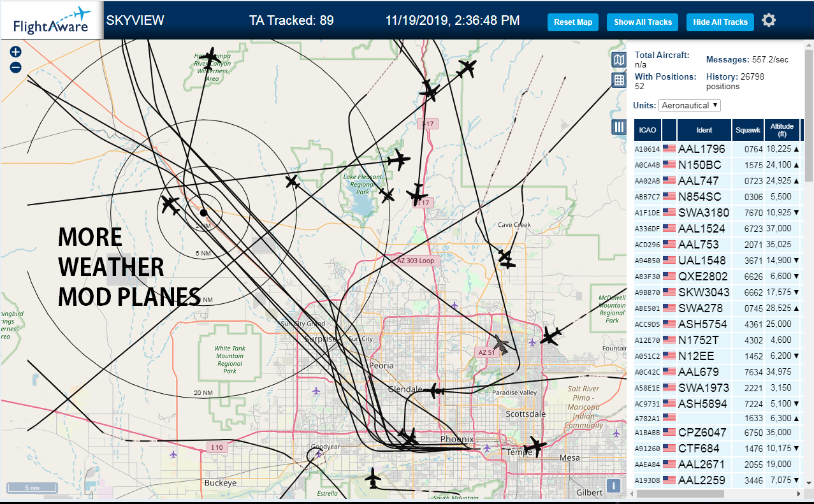Select the aircraft near McDowell Mountain Park
814x504 pixels.
point(550,335)
